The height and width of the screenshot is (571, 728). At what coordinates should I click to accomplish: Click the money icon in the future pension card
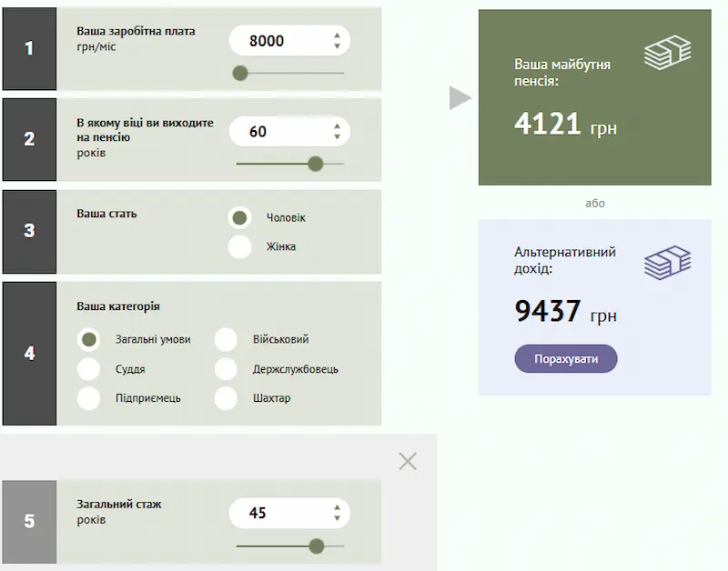[x=667, y=54]
